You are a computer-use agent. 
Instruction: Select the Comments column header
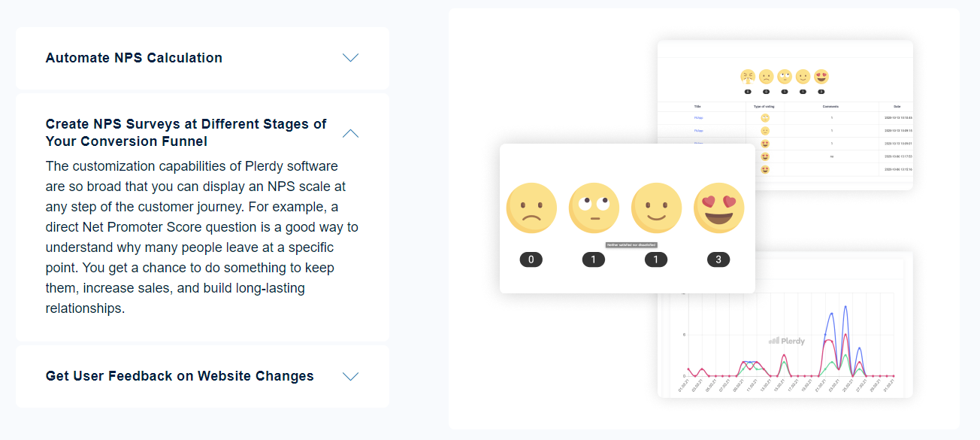[x=830, y=106]
